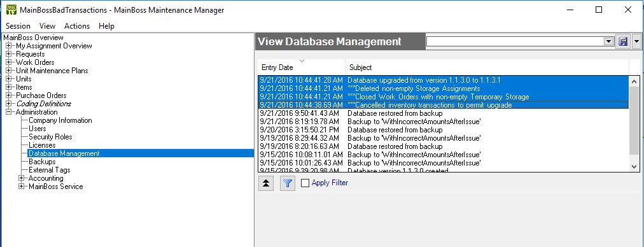Screen dimensions: 644x247
Task: Select the 9/15/2016 10:08:11.01 AM backup row
Action: 443,155
